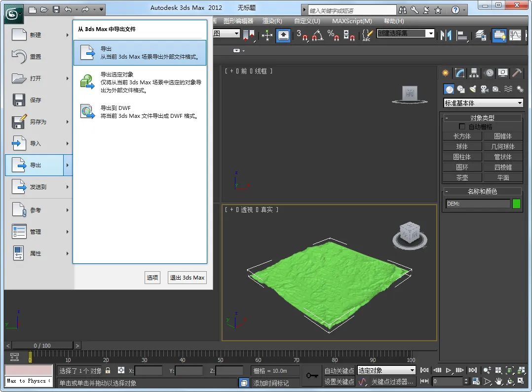Collapse the 名称和颜色 rollout
Screen dimensions: 532x392
[482, 191]
